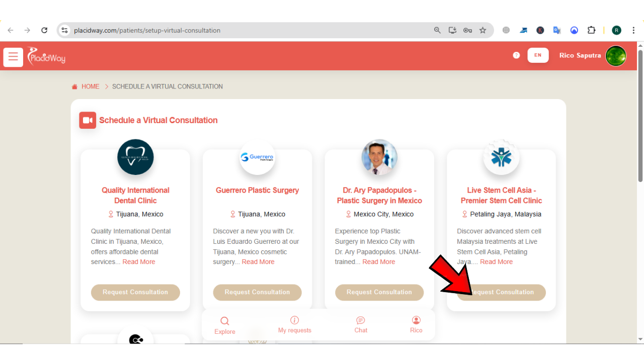Click Rico Saputra in the header bar

click(x=580, y=55)
